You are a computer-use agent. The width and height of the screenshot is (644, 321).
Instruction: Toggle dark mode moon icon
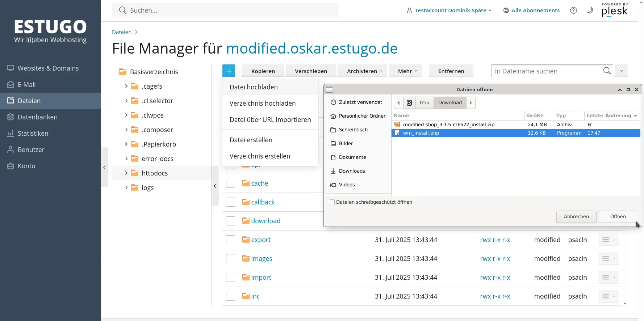pyautogui.click(x=590, y=10)
